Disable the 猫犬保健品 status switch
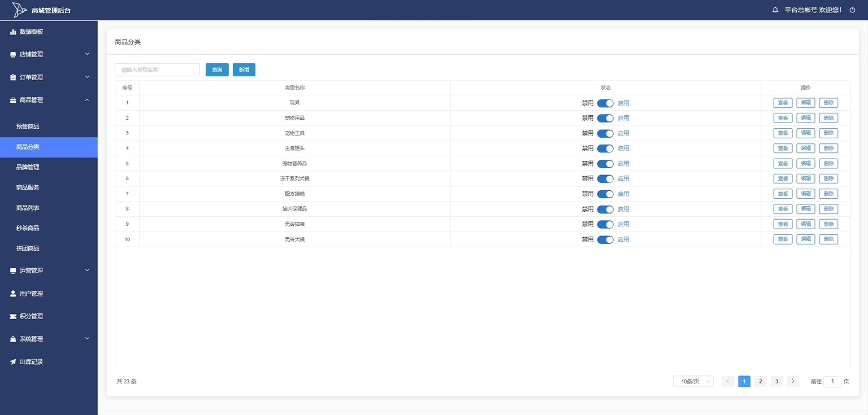The image size is (868, 415). (605, 209)
